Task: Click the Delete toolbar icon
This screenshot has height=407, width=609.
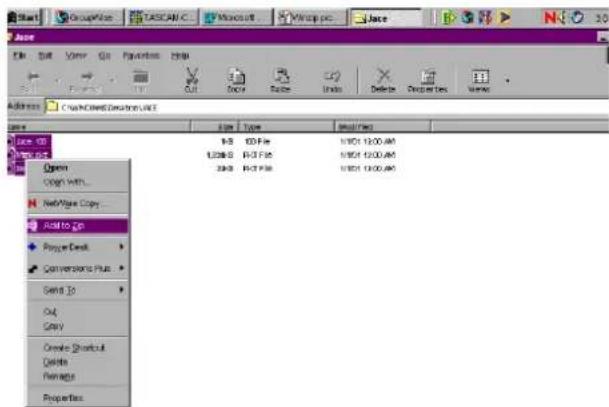Action: tap(383, 80)
